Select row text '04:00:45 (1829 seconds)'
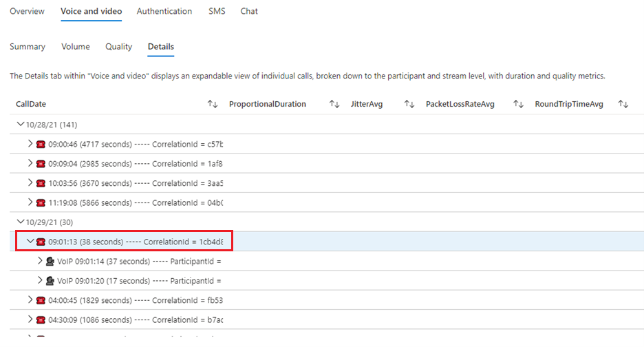The width and height of the screenshot is (644, 347). pyautogui.click(x=90, y=301)
